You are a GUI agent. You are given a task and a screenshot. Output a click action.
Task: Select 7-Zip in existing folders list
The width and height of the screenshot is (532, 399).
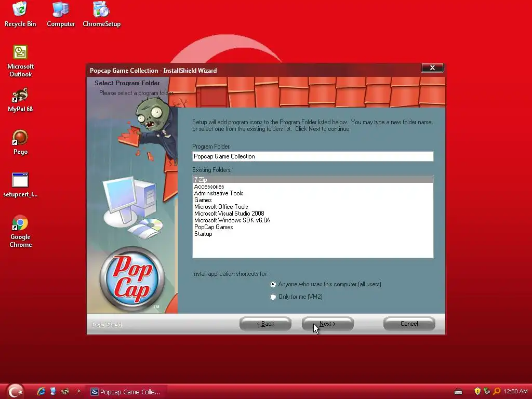click(x=313, y=179)
